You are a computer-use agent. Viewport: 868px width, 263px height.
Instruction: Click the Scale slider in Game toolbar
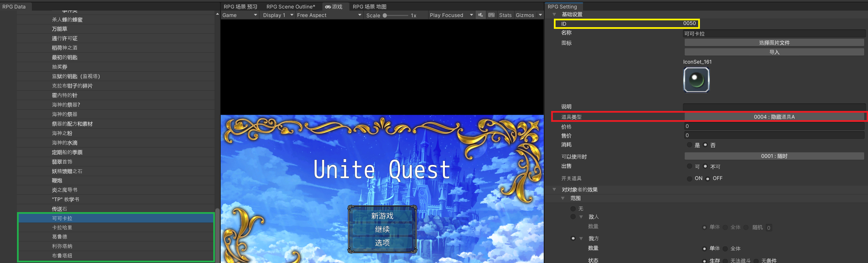click(396, 16)
